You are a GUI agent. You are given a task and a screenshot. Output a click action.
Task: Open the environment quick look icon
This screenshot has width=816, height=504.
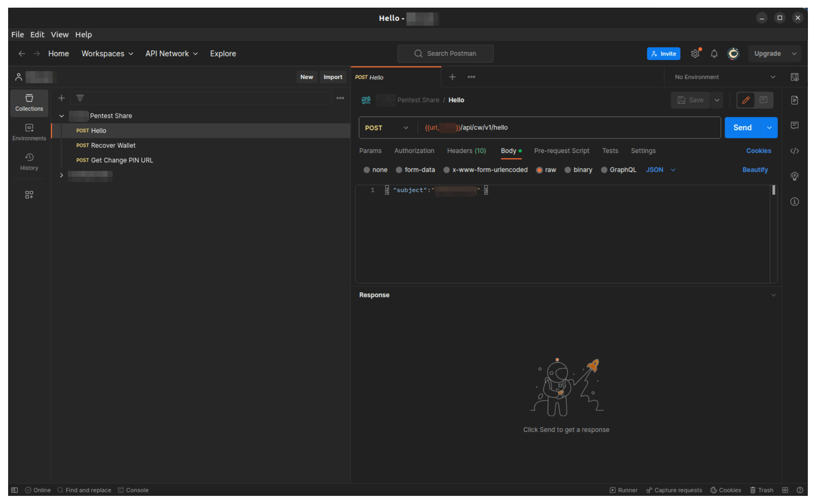point(795,77)
